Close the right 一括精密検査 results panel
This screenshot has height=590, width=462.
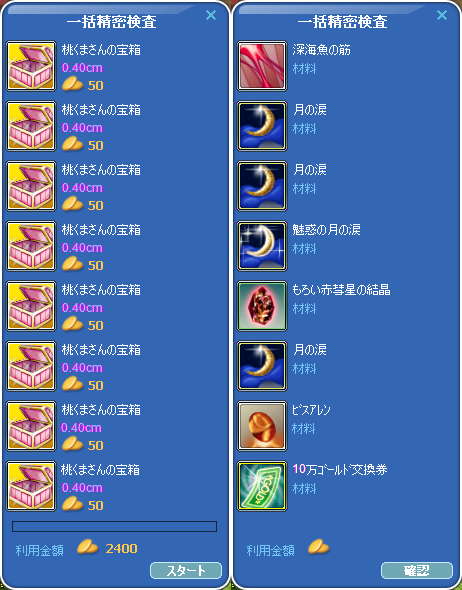442,15
